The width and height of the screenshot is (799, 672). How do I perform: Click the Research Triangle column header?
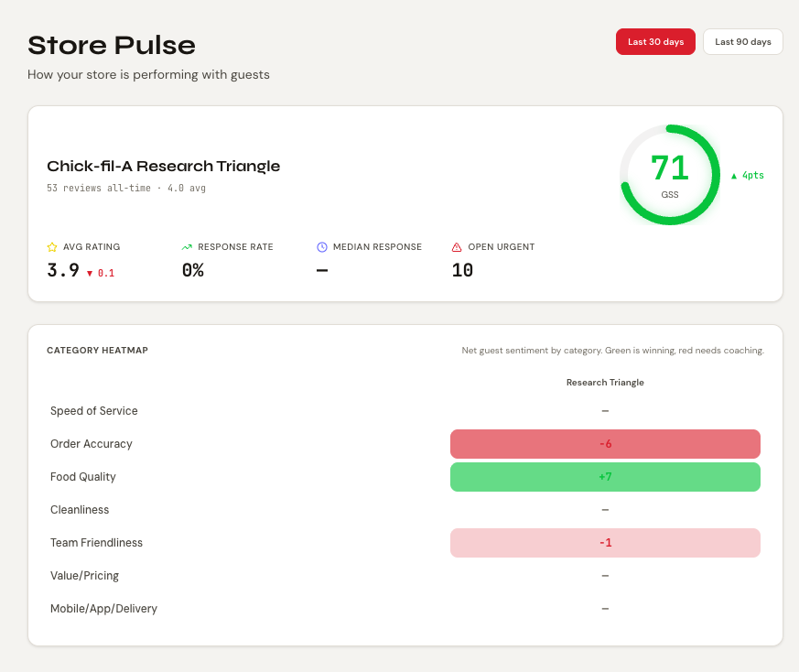pyautogui.click(x=605, y=383)
